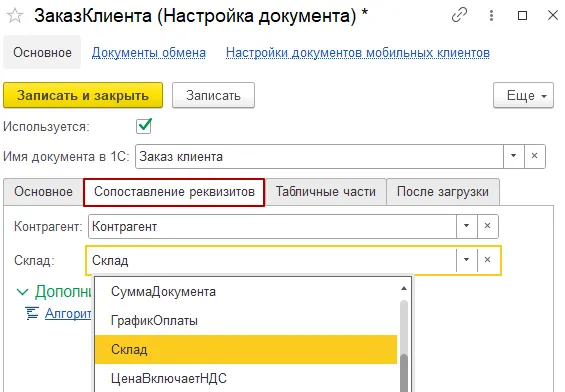The width and height of the screenshot is (565, 392).
Task: Switch to the lower Основное tab
Action: point(43,192)
